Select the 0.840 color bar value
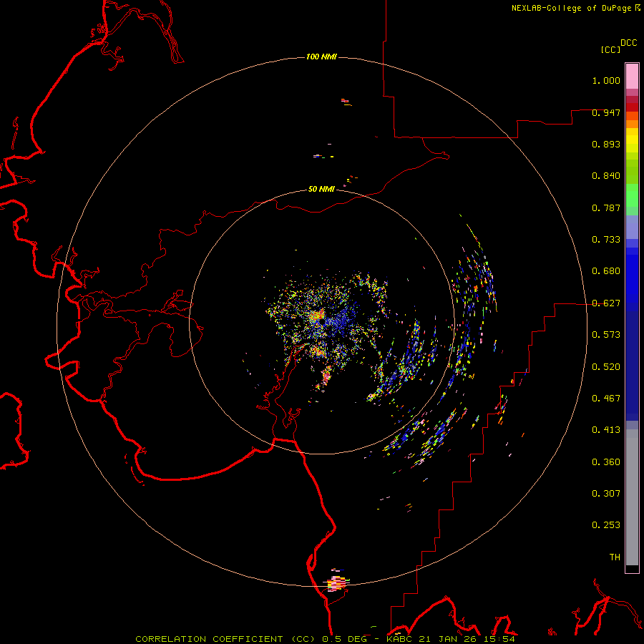Image resolution: width=644 pixels, height=644 pixels. click(x=606, y=176)
